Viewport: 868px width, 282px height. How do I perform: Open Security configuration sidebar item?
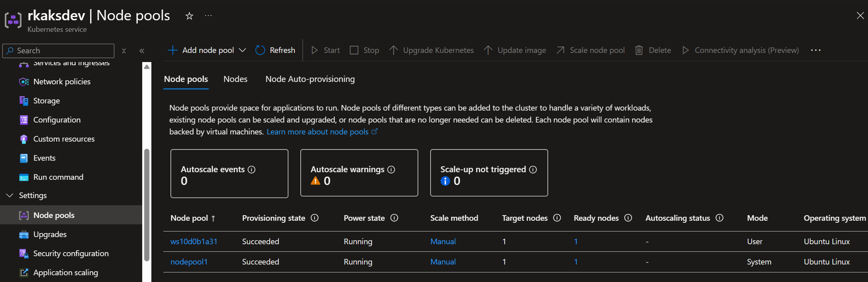click(71, 253)
